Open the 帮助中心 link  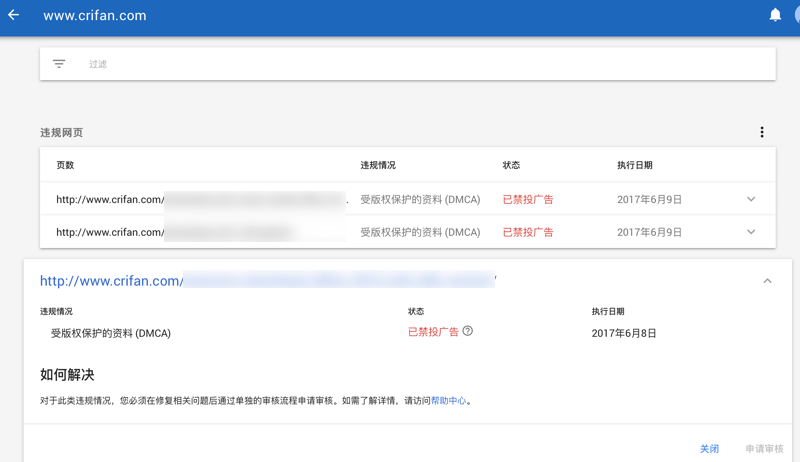point(448,401)
